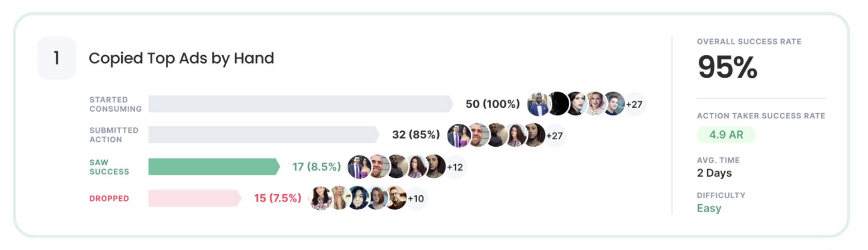Click the green Saw Success progress bar

coord(213,166)
